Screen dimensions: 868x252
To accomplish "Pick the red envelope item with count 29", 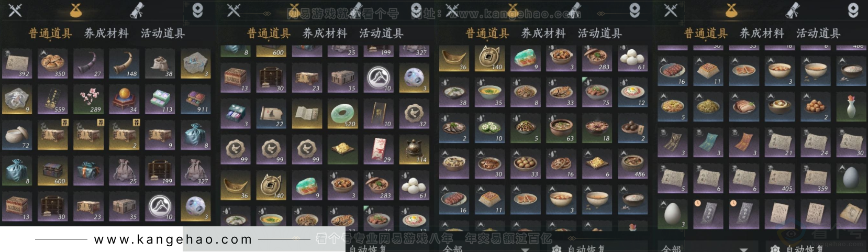I will coord(379,149).
